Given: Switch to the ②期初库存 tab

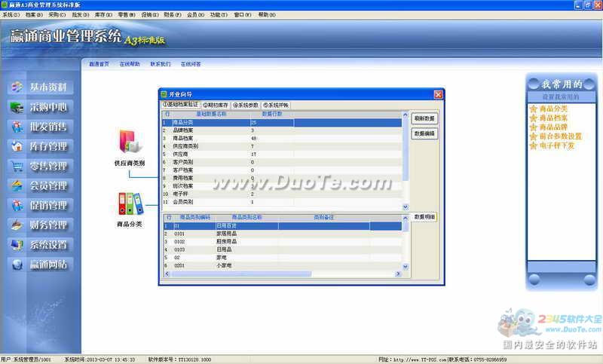Looking at the screenshot, I should coord(216,106).
